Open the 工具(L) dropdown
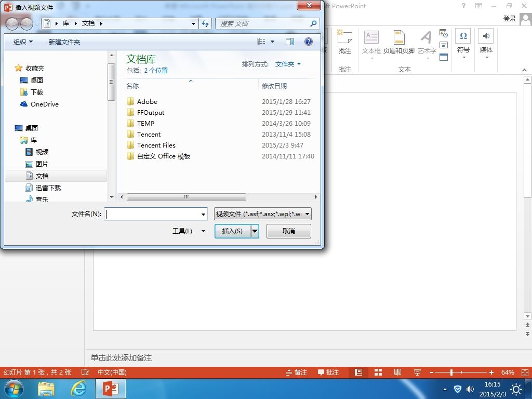The image size is (532, 399). click(x=189, y=231)
